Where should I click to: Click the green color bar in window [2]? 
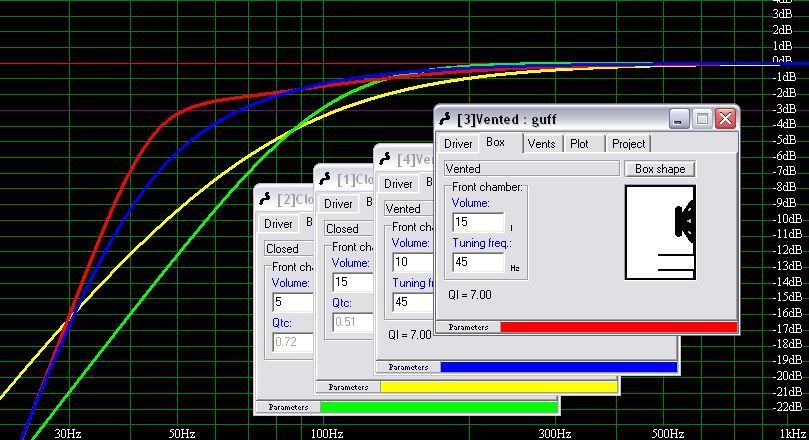439,407
